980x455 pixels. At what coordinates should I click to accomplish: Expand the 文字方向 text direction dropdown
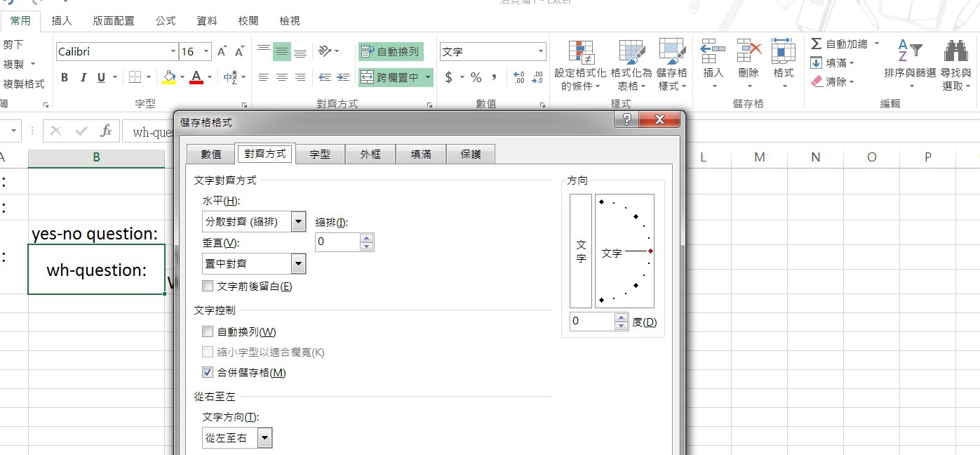(x=264, y=438)
